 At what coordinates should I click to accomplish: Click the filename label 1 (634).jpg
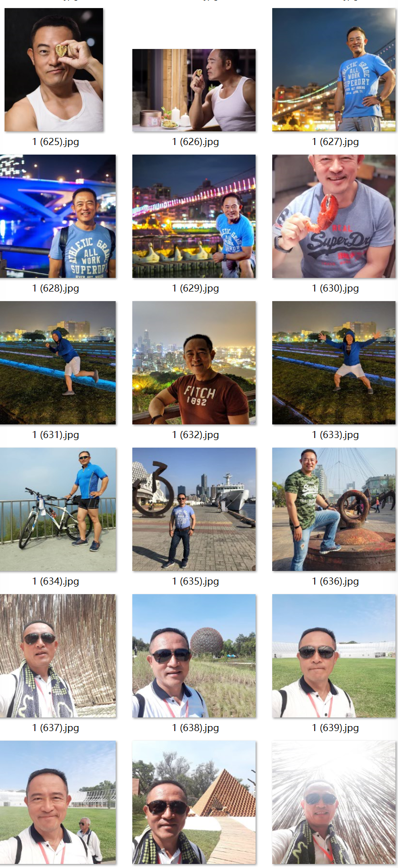pyautogui.click(x=56, y=582)
